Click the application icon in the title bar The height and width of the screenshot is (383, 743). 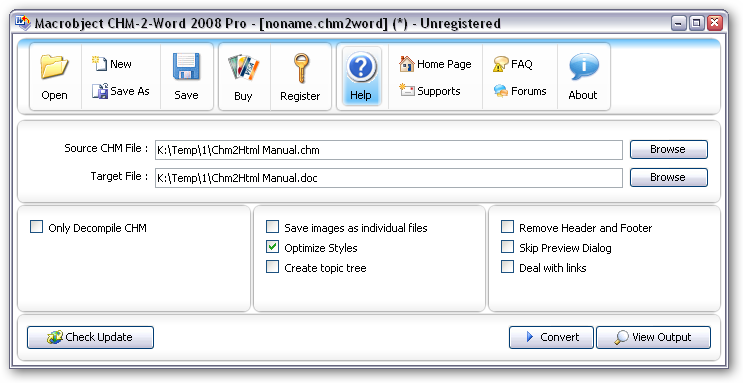click(x=23, y=23)
